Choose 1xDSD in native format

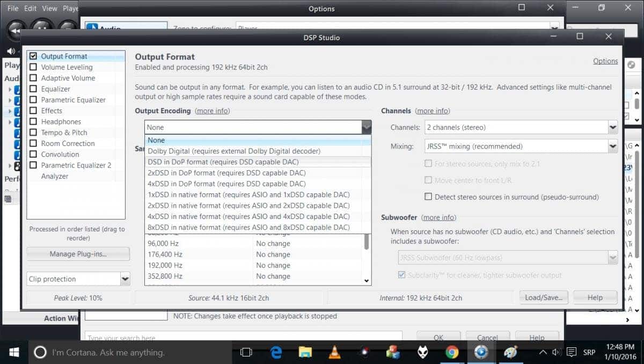pyautogui.click(x=258, y=195)
